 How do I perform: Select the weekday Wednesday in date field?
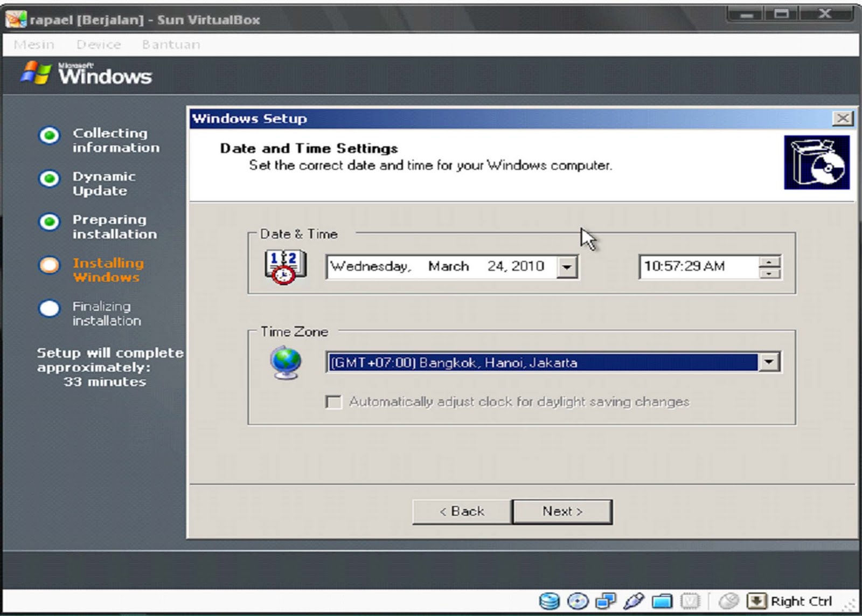(371, 266)
